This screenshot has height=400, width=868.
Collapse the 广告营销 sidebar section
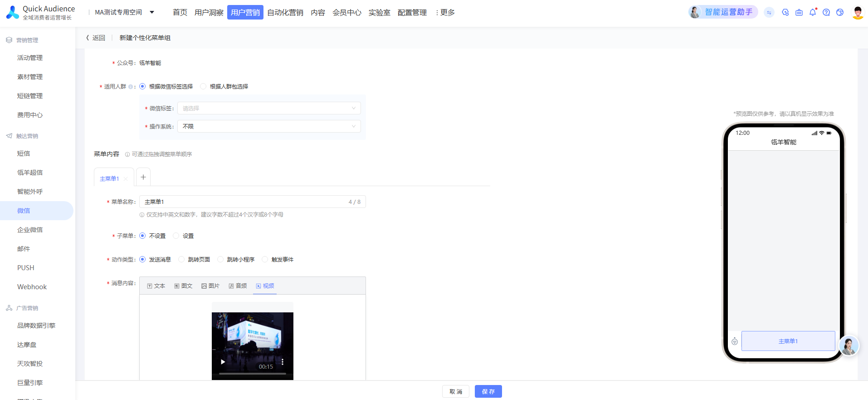(27, 308)
